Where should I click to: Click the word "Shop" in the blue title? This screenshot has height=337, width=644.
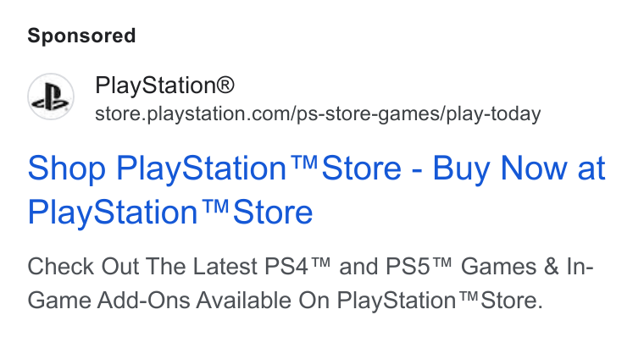click(67, 168)
